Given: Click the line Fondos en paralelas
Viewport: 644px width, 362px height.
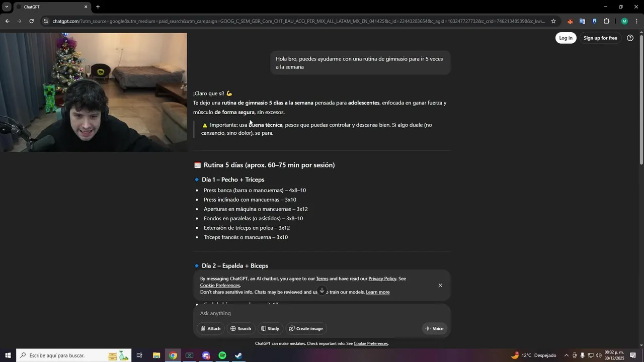Looking at the screenshot, I should [253, 219].
